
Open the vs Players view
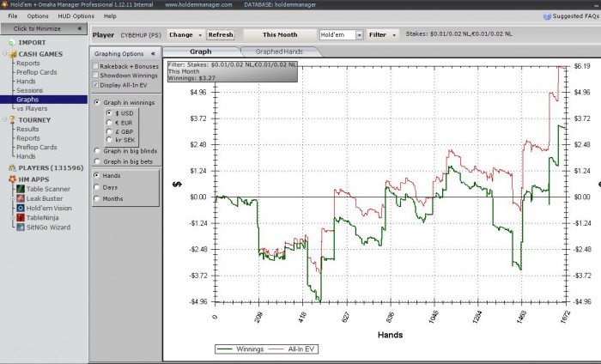pyautogui.click(x=32, y=108)
